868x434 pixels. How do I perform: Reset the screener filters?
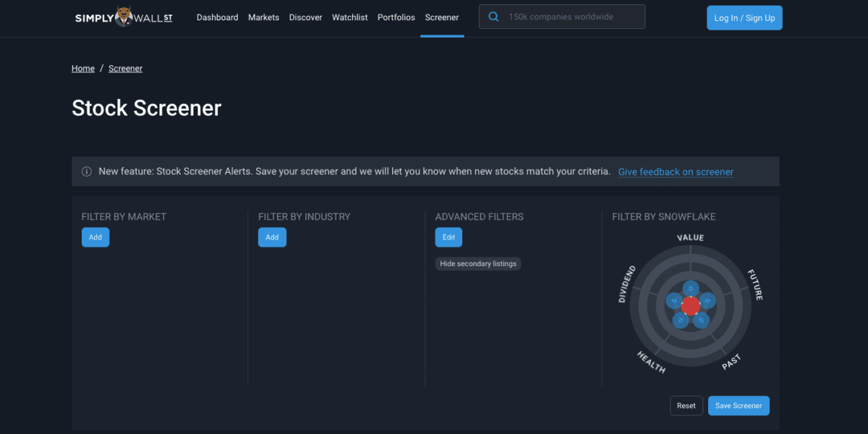click(686, 406)
